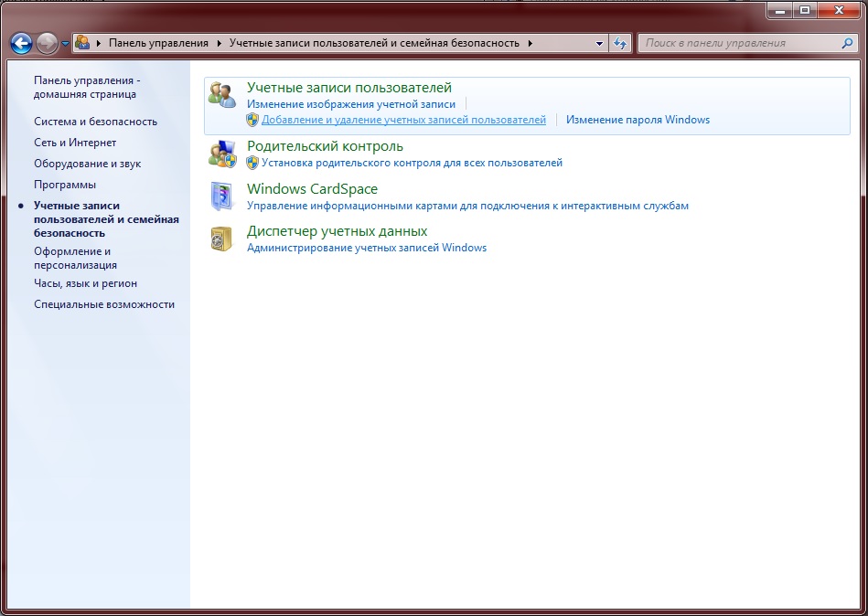The image size is (868, 616).
Task: Open Сеть и Интернет category
Action: pyautogui.click(x=75, y=143)
